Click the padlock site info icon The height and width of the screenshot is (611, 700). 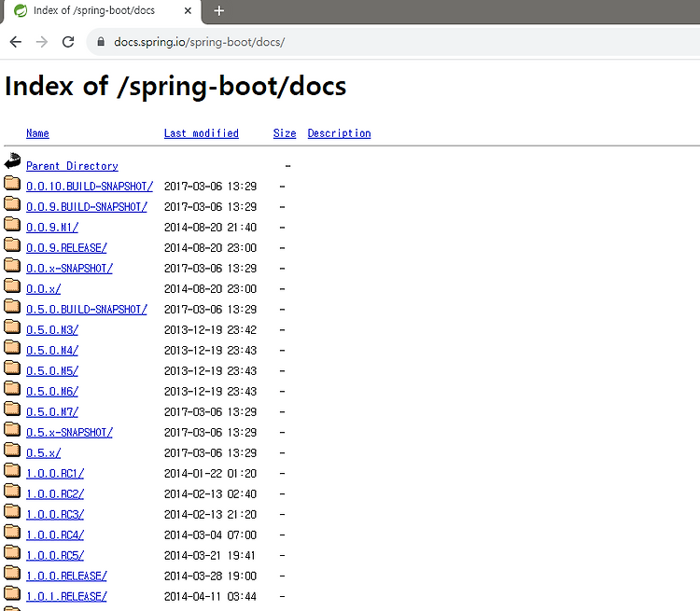(x=101, y=42)
